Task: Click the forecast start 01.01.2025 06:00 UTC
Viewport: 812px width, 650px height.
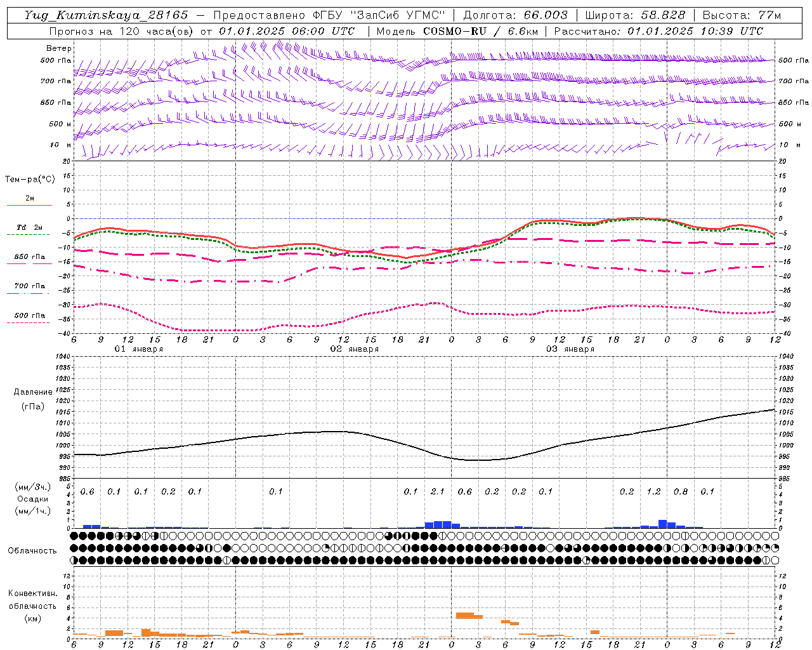Action: [287, 31]
